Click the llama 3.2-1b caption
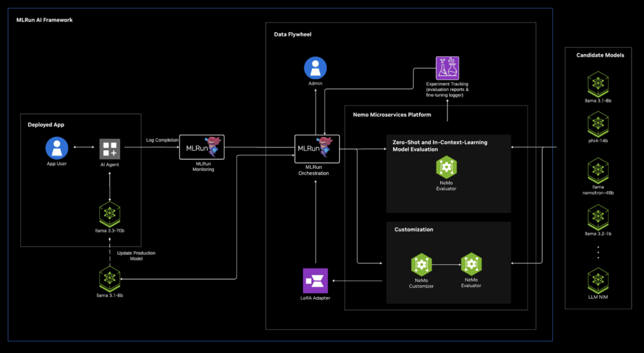Viewport: 644px width, 353px height. [598, 234]
